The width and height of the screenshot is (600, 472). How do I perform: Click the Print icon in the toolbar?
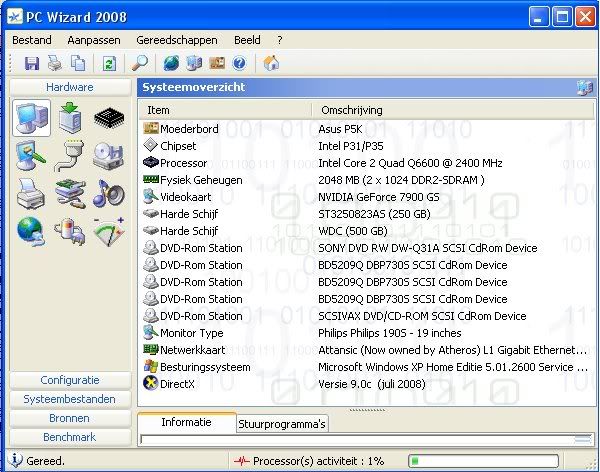[55, 63]
